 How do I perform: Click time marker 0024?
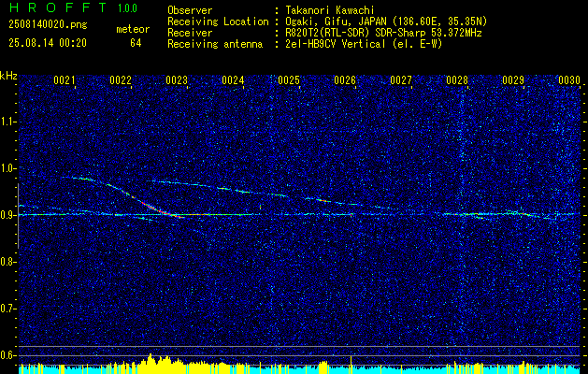pyautogui.click(x=233, y=80)
